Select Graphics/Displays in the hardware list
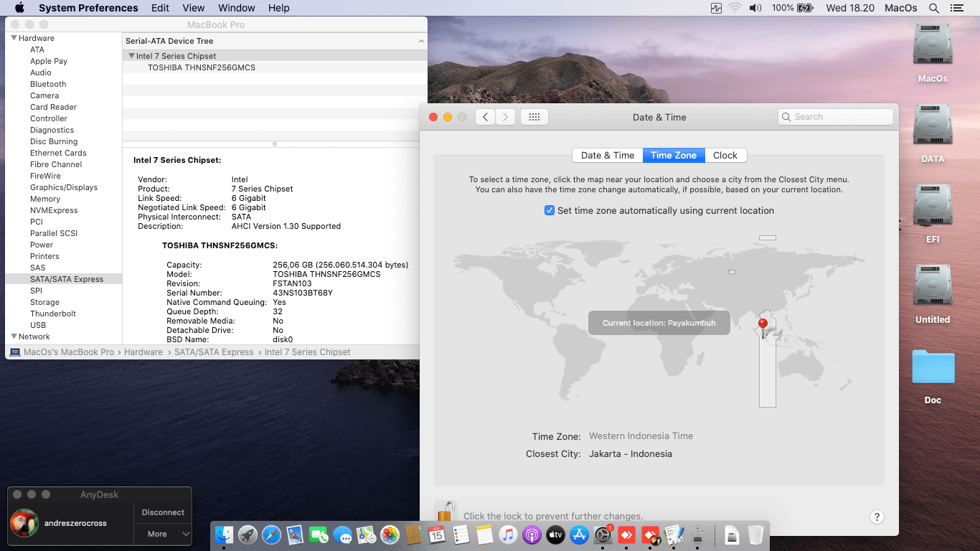980x551 pixels. (64, 187)
